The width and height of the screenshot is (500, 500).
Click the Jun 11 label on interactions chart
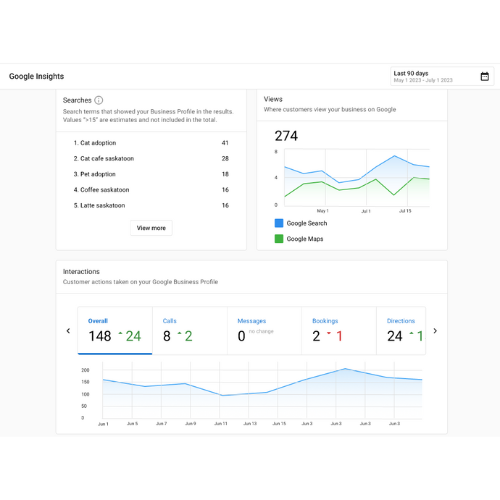(x=221, y=423)
